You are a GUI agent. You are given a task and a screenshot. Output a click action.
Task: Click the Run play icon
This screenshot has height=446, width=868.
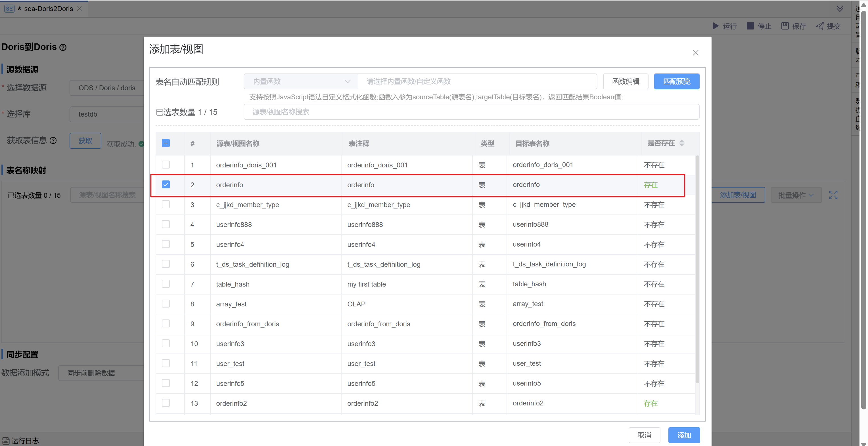pyautogui.click(x=715, y=26)
